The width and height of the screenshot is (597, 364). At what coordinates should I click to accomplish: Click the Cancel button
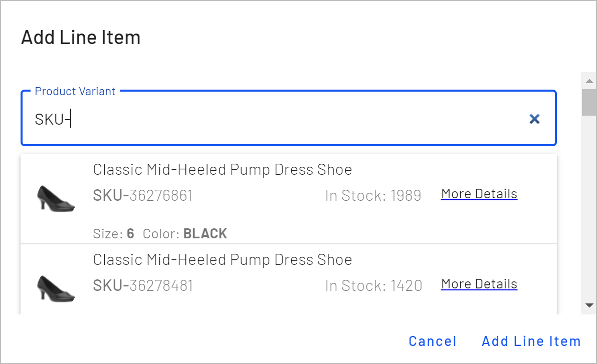(x=433, y=341)
